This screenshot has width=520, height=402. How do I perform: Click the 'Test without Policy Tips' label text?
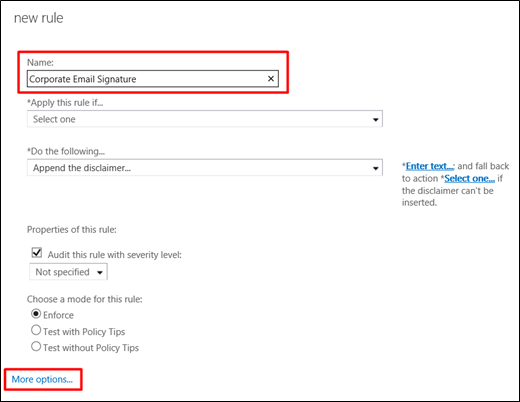91,348
